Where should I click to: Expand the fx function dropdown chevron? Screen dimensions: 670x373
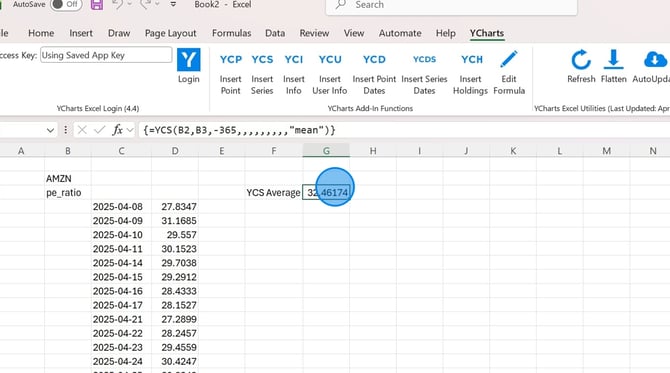click(130, 130)
